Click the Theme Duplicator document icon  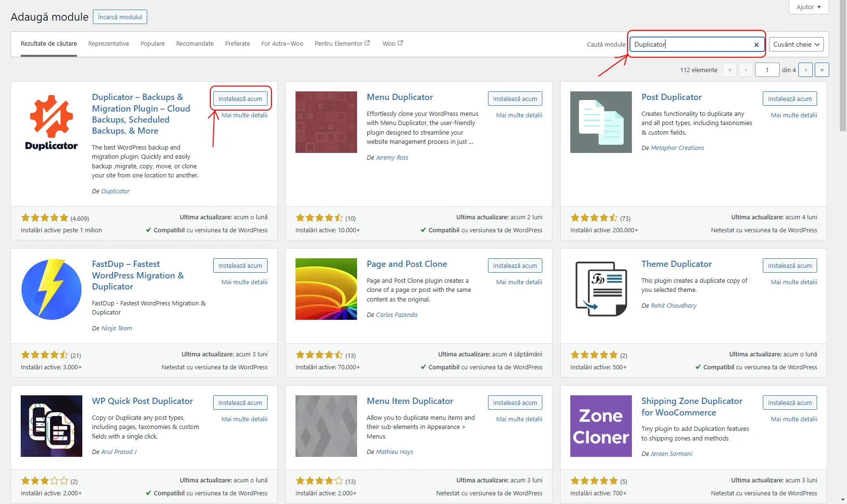[601, 289]
